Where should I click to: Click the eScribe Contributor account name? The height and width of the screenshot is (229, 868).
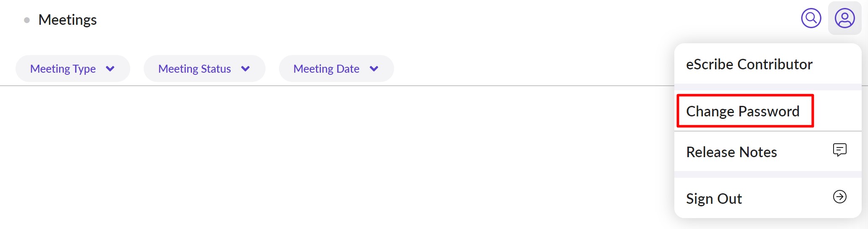click(x=749, y=64)
